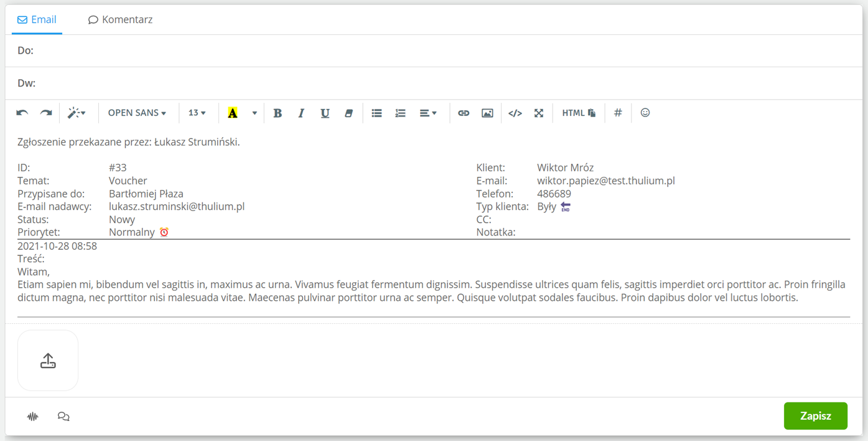Click the line Zgłoszenie przekazane przez: Łukasz Strumiński.
This screenshot has height=441, width=868.
tap(129, 142)
